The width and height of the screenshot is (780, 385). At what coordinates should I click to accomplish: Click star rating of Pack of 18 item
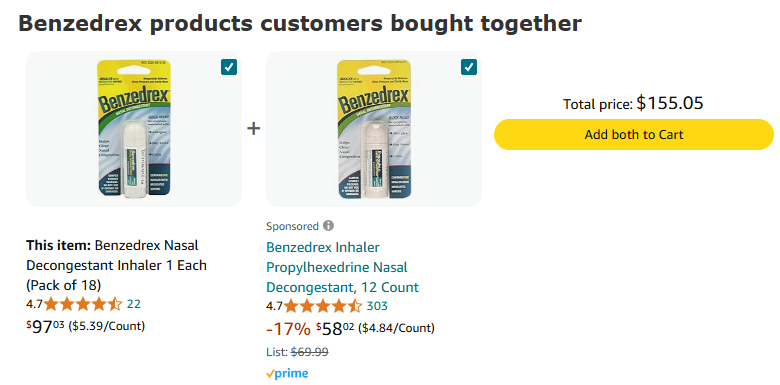[x=83, y=304]
